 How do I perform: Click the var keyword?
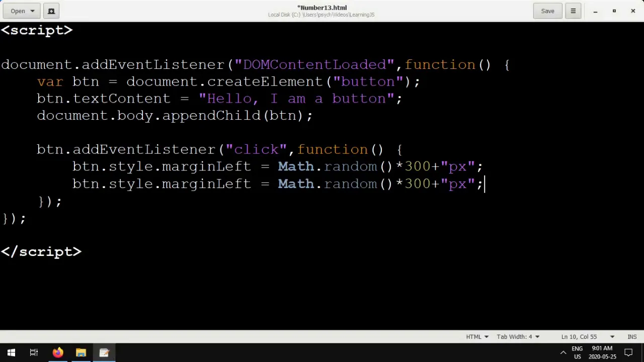50,81
